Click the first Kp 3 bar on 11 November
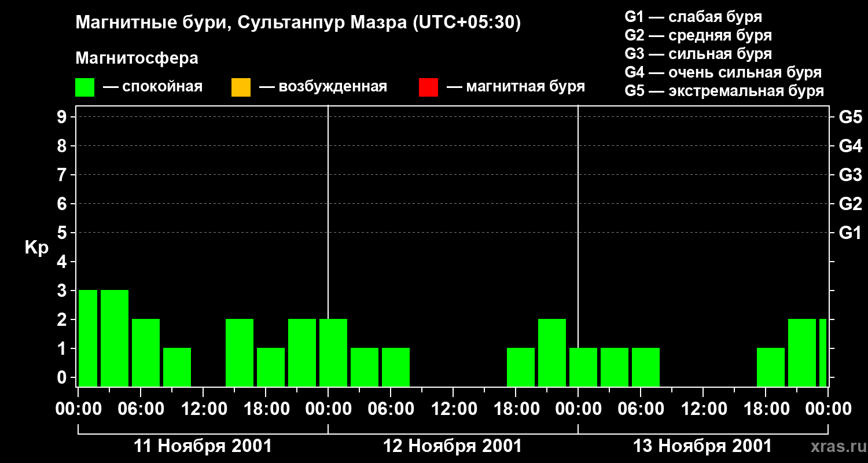868x463 pixels. point(88,338)
